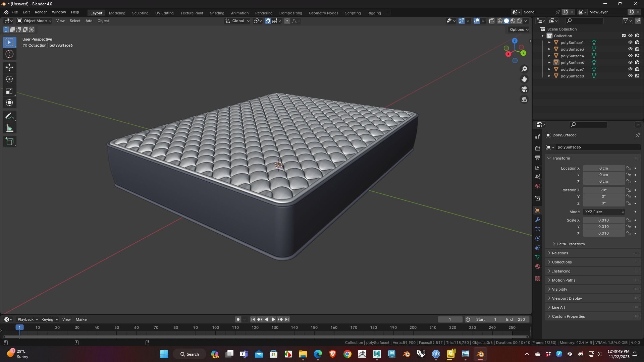Open the viewport Options dropdown
Viewport: 644px width, 362px height.
pos(519,29)
